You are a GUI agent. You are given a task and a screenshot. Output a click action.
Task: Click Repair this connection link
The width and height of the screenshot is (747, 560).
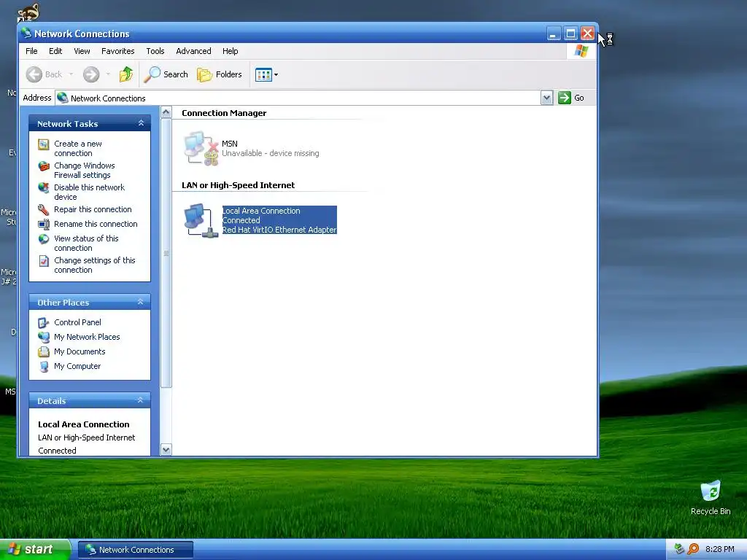[x=93, y=209]
